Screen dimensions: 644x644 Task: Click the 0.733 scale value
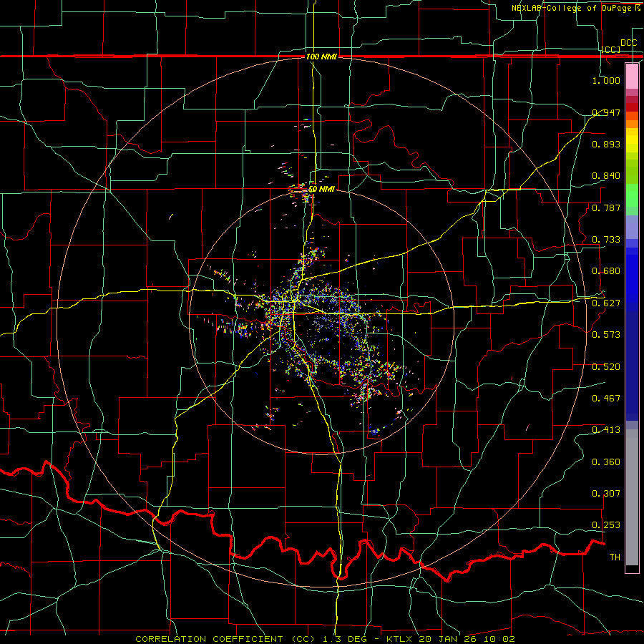coord(606,240)
